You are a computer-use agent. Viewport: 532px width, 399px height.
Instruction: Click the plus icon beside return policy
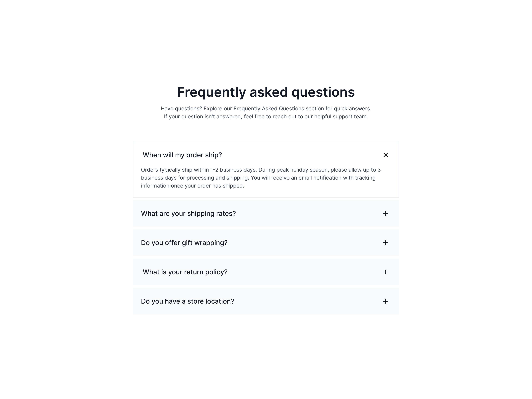[x=386, y=272]
